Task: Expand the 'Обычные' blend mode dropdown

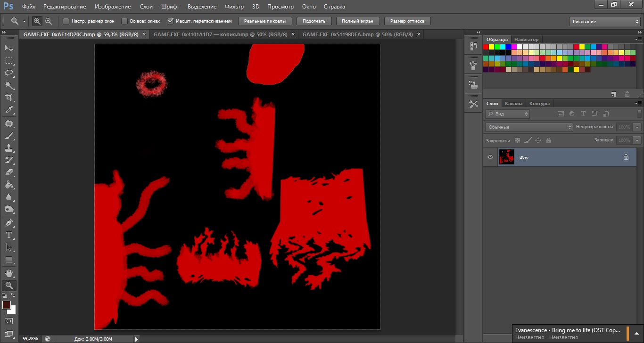Action: click(528, 127)
